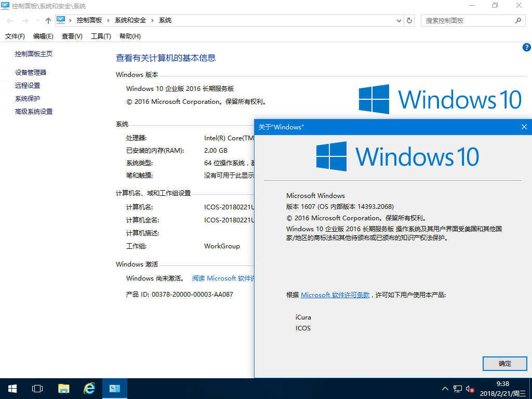Open Task View from the taskbar
The height and width of the screenshot is (399, 532).
click(x=37, y=388)
